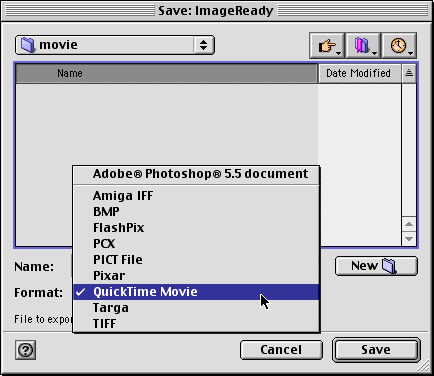Choose Amiga IFF format
434x376 pixels.
[x=196, y=196]
